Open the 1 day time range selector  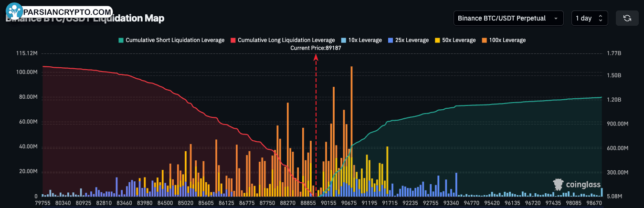pos(590,18)
